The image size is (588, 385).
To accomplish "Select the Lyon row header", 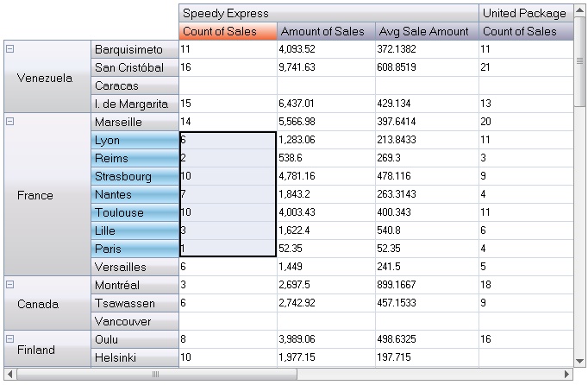I will (x=134, y=141).
